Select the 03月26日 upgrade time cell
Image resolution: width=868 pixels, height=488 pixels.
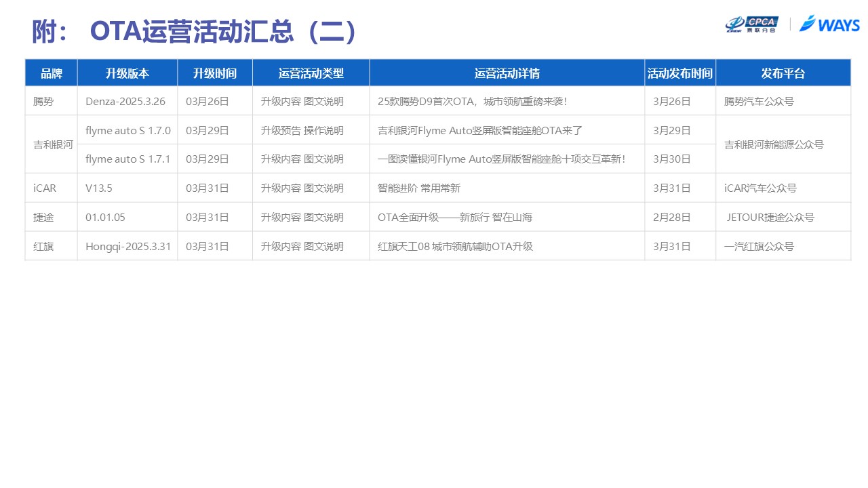tap(215, 101)
